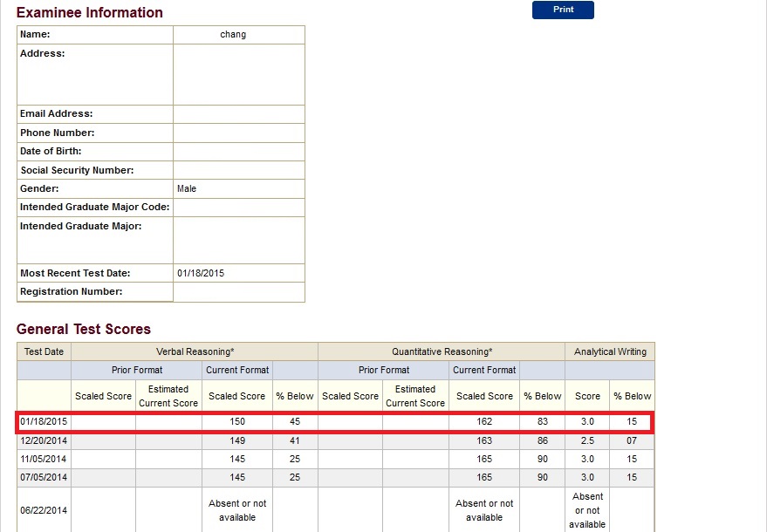Image resolution: width=767 pixels, height=532 pixels.
Task: Click quantitative percent below 83
Action: [543, 421]
